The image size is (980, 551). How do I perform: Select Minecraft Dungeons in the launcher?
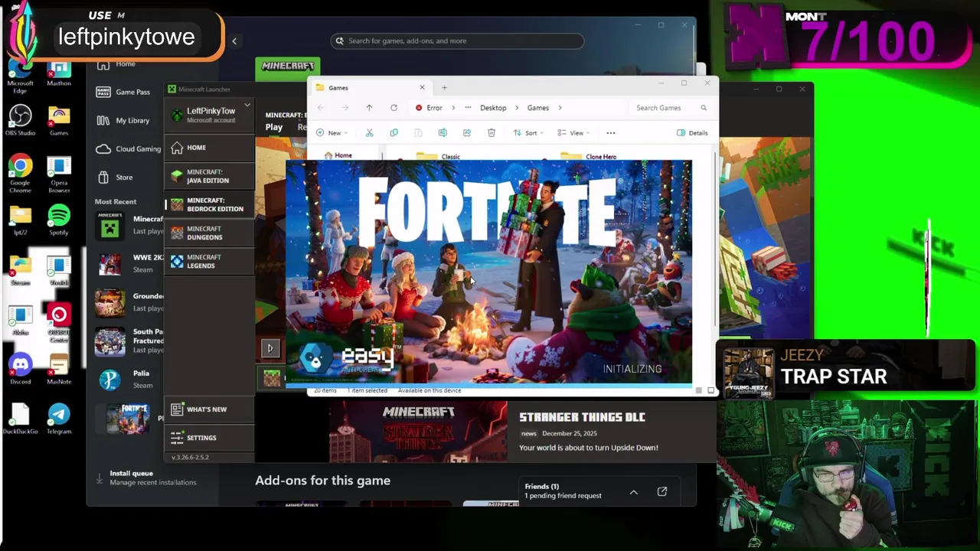[210, 233]
